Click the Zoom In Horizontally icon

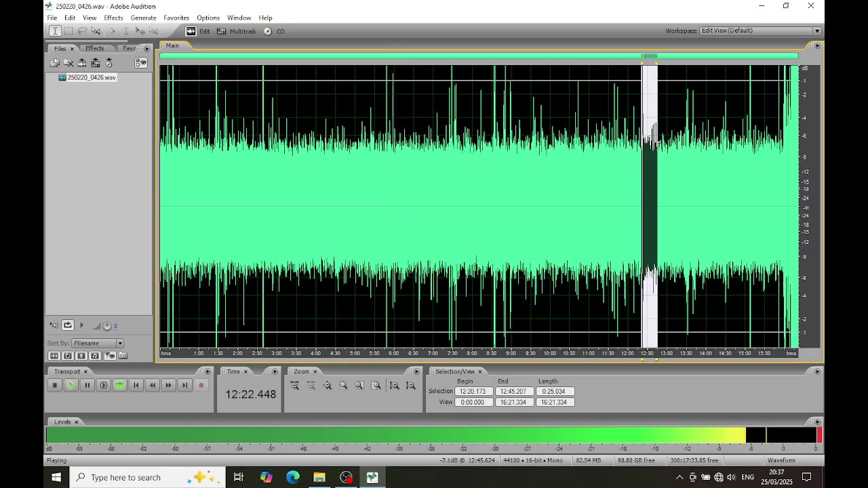[295, 386]
